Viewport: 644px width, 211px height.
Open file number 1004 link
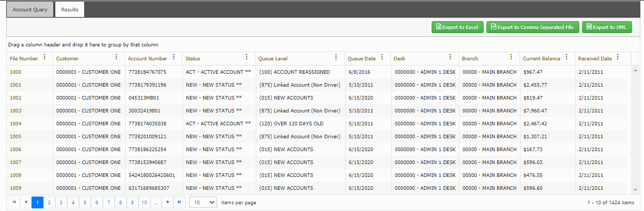point(16,124)
